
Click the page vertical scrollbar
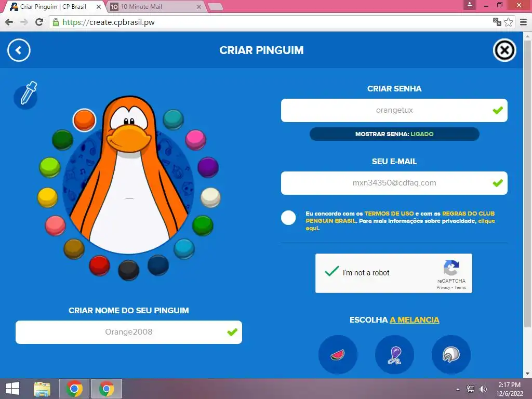[527, 183]
